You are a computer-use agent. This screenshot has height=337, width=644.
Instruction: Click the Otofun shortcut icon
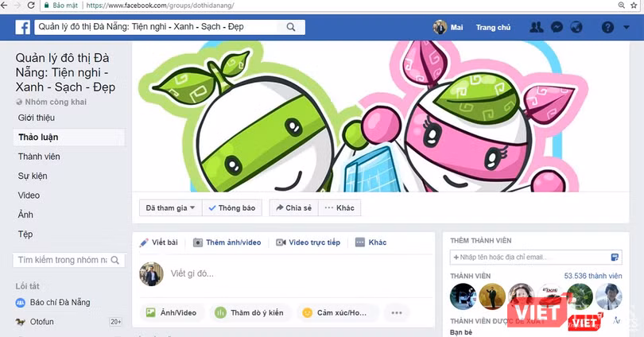point(20,322)
